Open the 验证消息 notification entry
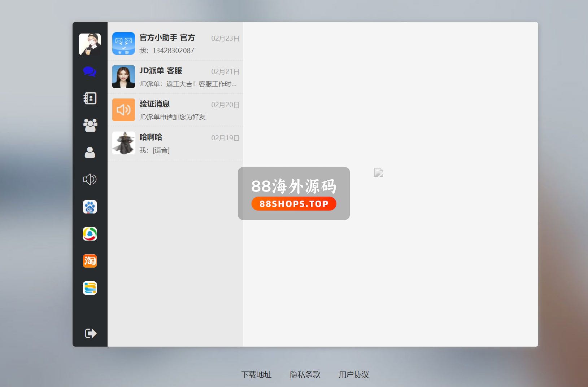588x387 pixels. click(175, 110)
